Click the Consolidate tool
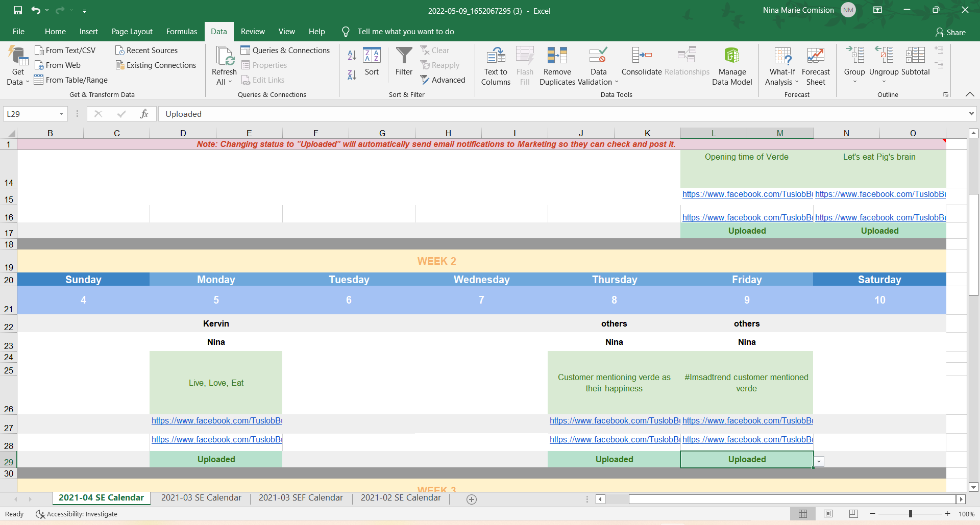 coord(642,61)
